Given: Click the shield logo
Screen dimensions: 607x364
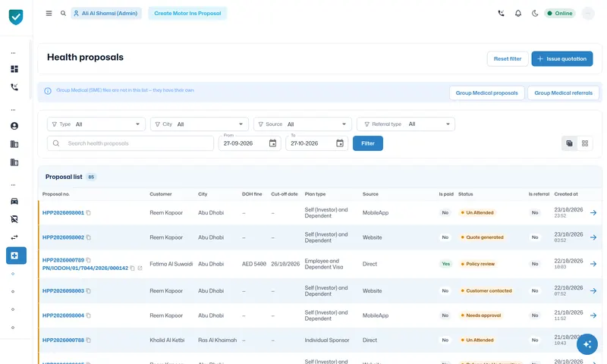Looking at the screenshot, I should pyautogui.click(x=16, y=17).
